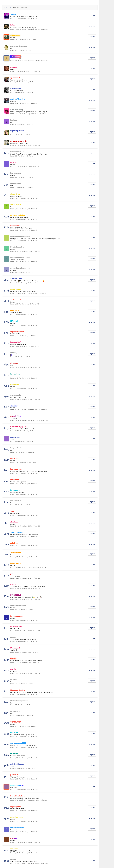
Task: Switch to the Threads tab
Action: pyautogui.click(x=24, y=8)
